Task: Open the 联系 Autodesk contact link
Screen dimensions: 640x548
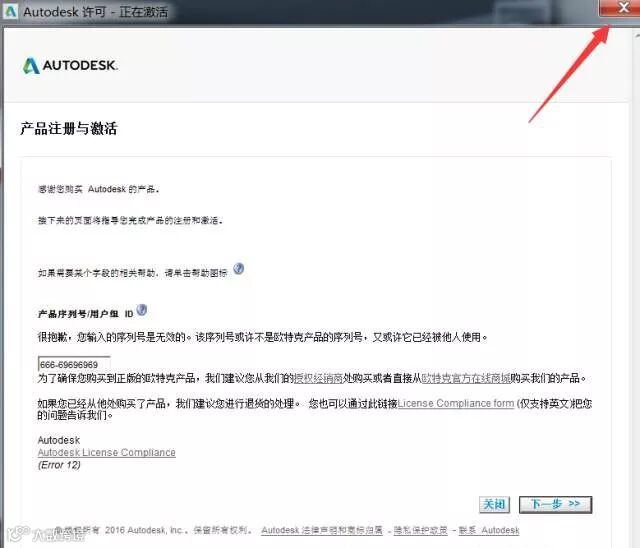Action: click(489, 530)
